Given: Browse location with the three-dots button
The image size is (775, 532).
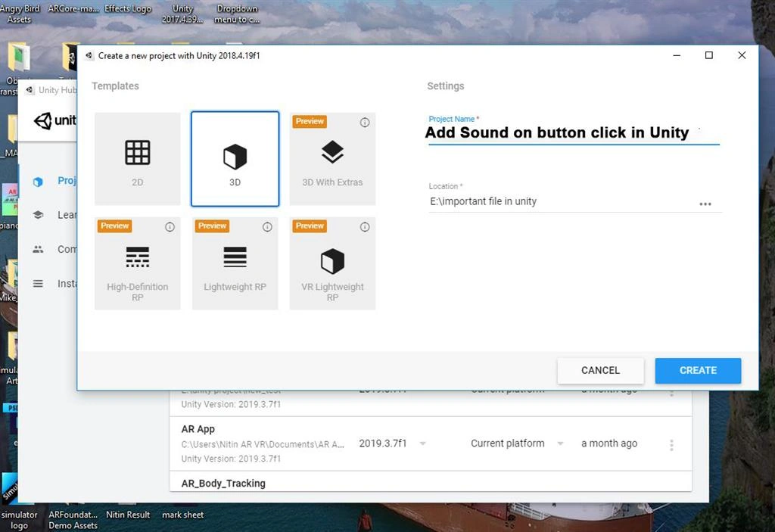Looking at the screenshot, I should click(x=705, y=204).
